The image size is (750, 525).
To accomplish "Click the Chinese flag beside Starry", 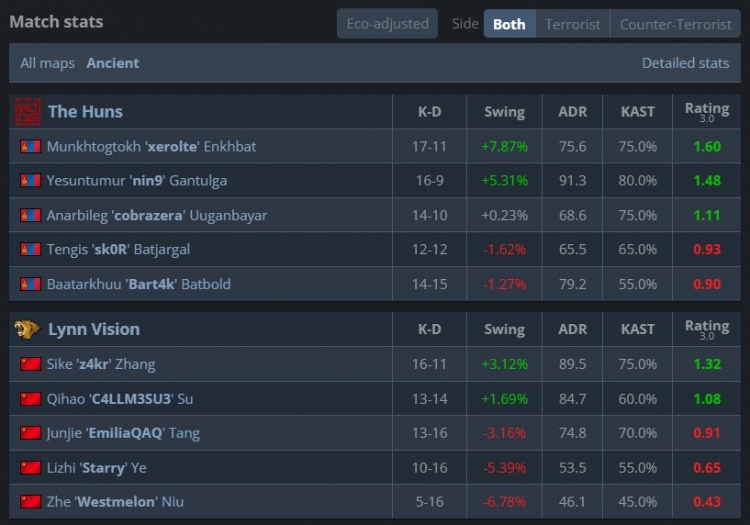I will (30, 467).
